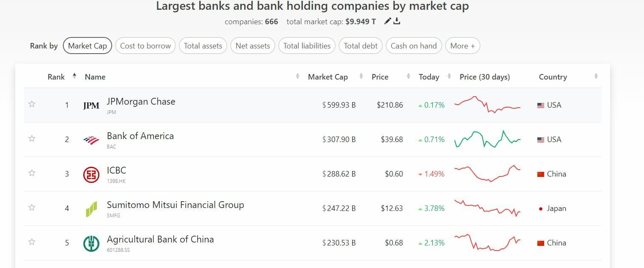Open Agricultural Bank of China link
This screenshot has height=268, width=644.
point(160,239)
